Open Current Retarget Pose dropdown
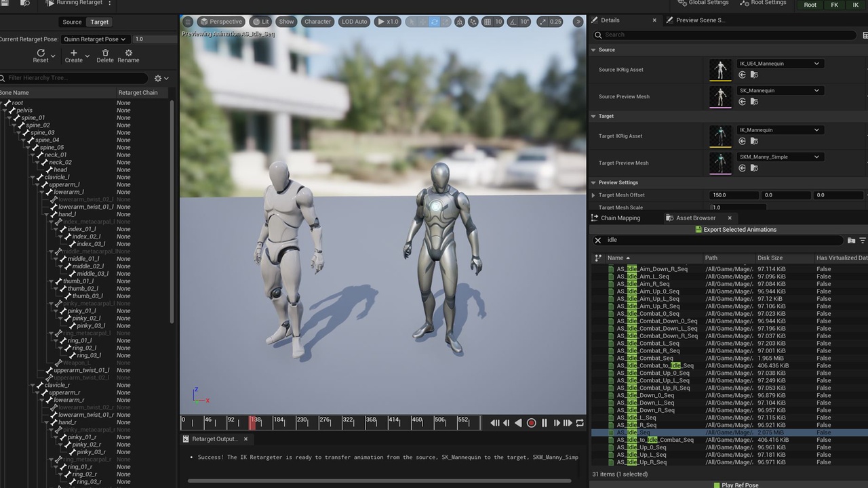 (95, 39)
